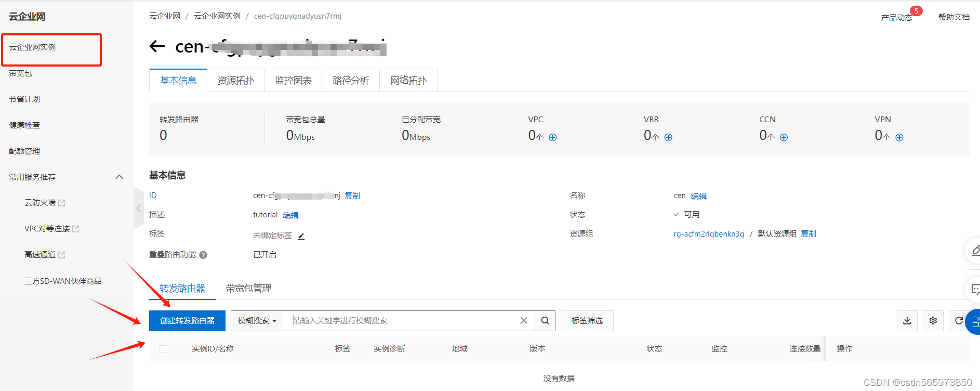Switch to the 资源拓扑 tab
980x391 pixels.
[236, 81]
